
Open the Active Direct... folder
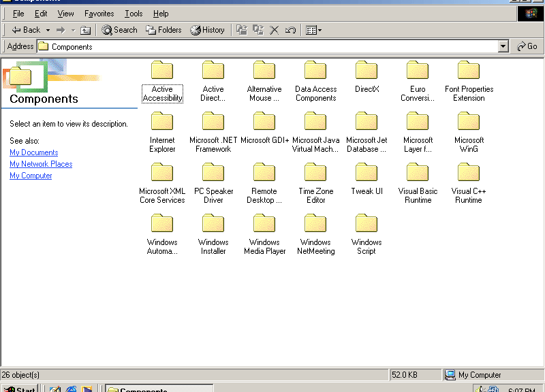point(213,82)
